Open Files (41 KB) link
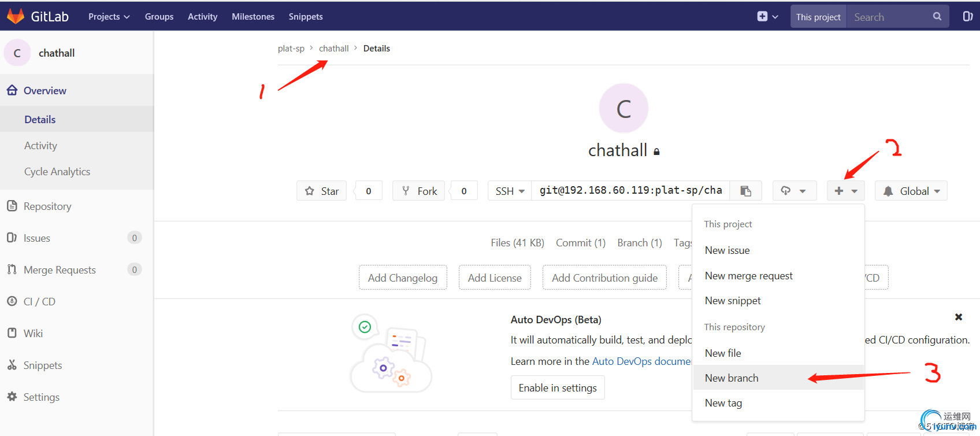Screen dimensions: 980x436 [518, 243]
